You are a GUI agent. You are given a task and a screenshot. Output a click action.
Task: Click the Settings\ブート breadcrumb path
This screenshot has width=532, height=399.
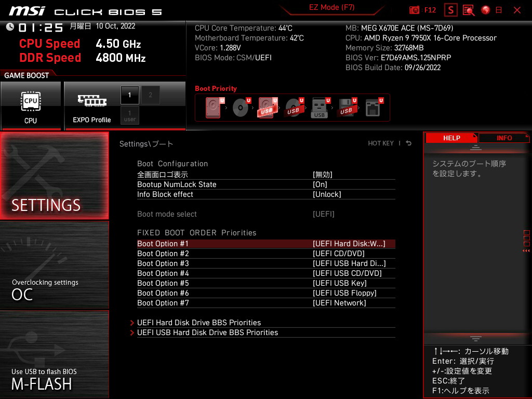point(146,144)
